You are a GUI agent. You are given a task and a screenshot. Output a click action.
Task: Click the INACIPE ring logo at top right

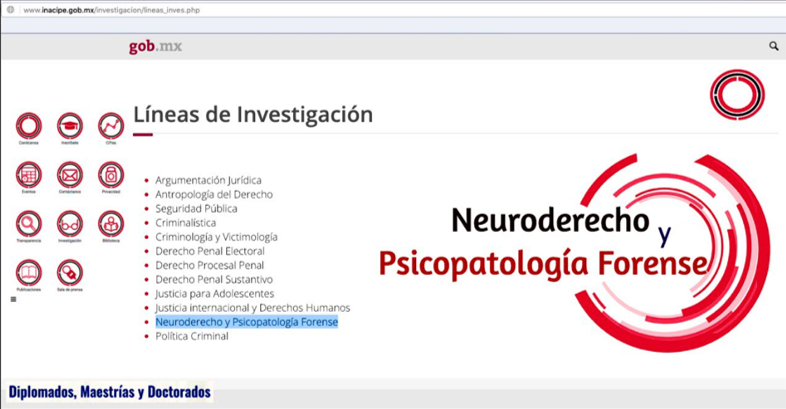[x=737, y=95]
